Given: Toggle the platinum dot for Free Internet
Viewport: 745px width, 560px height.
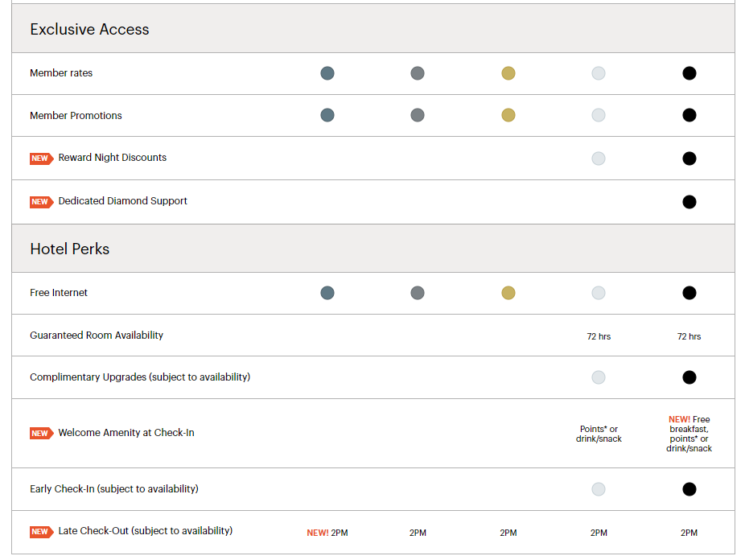Looking at the screenshot, I should pyautogui.click(x=599, y=293).
